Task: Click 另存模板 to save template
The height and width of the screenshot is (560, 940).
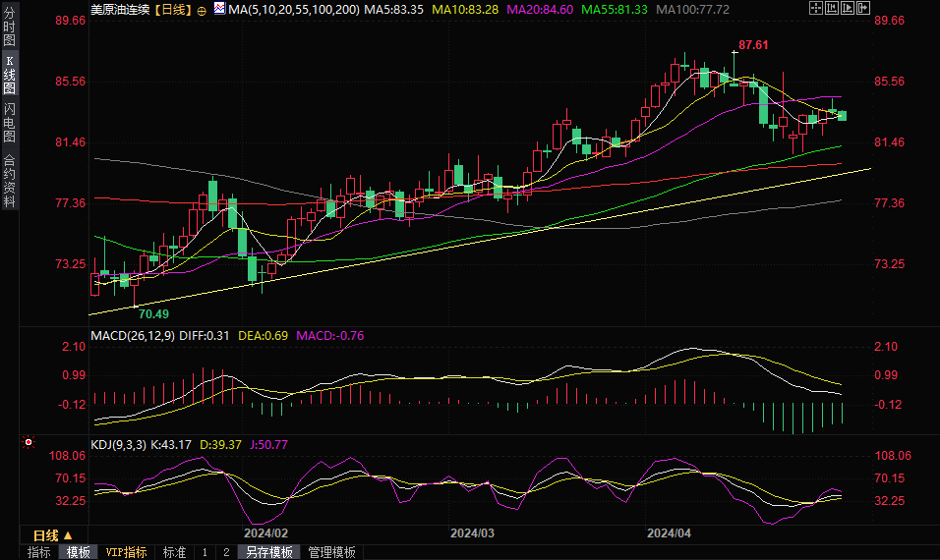Action: click(x=268, y=552)
